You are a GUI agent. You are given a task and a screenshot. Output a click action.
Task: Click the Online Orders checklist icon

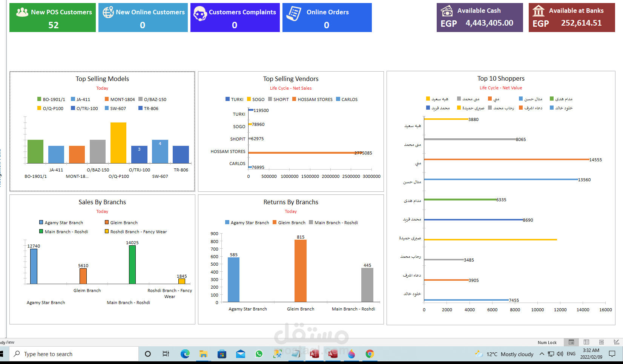point(293,14)
